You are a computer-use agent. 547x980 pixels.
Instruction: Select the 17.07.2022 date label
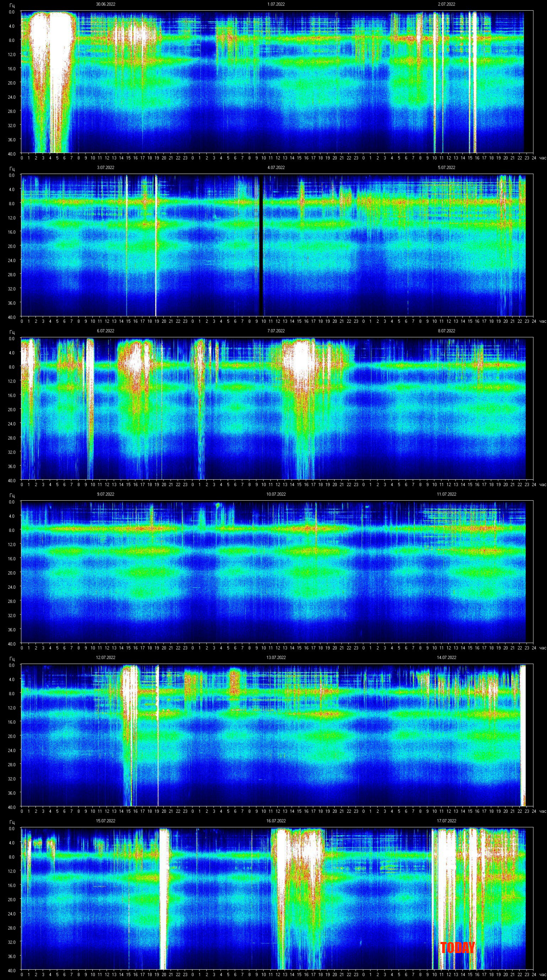click(x=447, y=821)
